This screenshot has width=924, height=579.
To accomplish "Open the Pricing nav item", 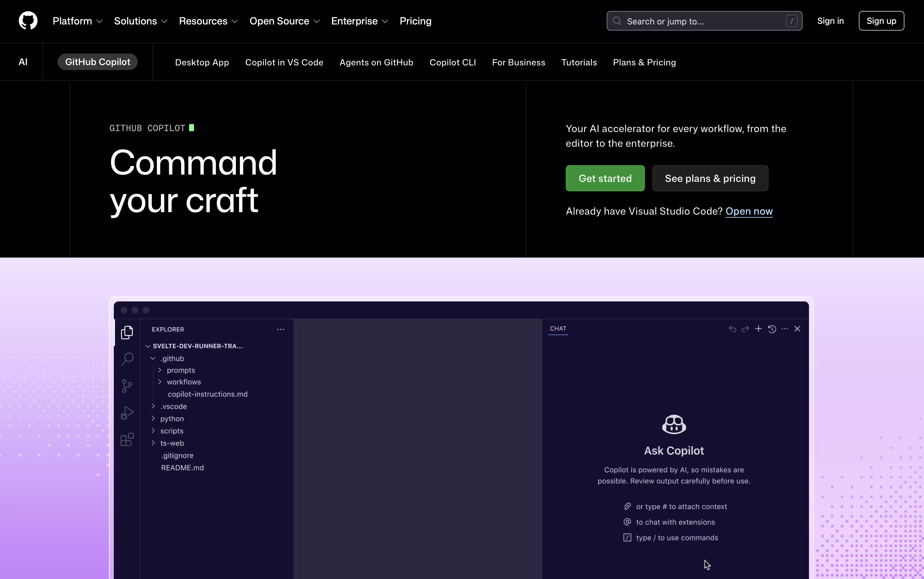I will coord(415,21).
